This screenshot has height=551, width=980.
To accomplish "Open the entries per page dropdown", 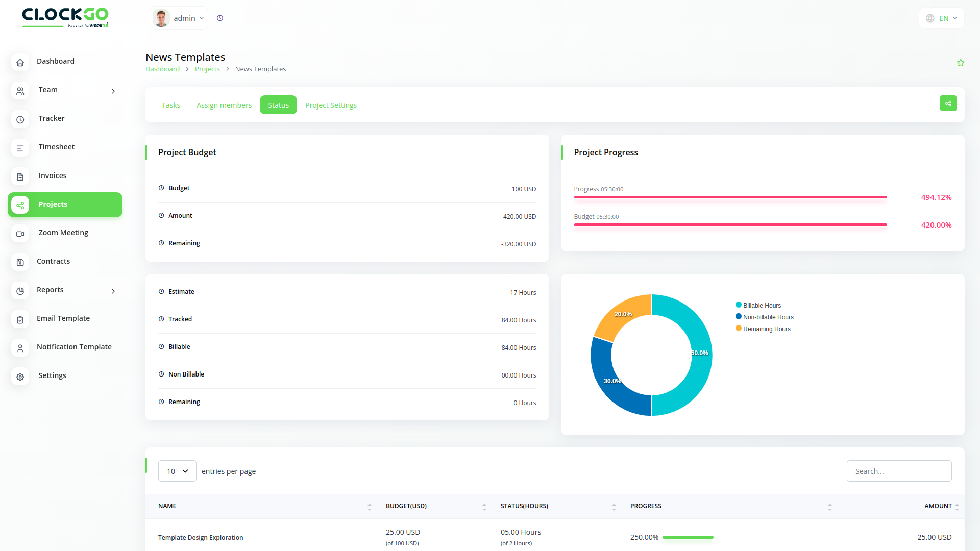I will [x=177, y=471].
